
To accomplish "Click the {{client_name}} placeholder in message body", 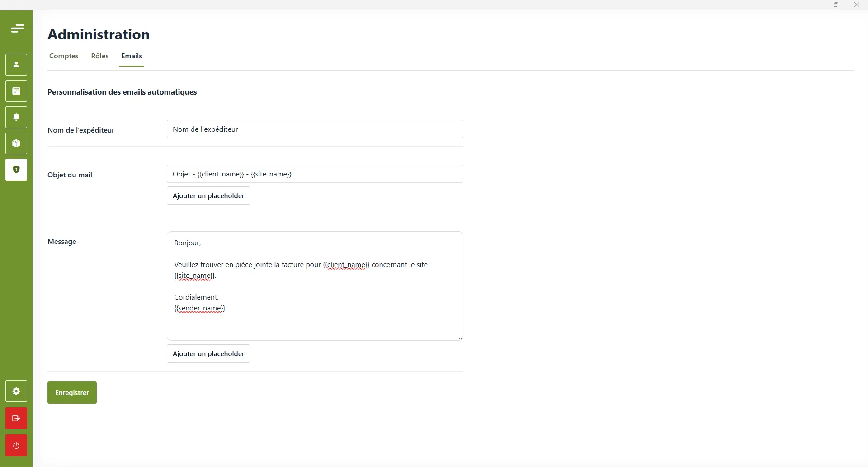I will pos(346,265).
